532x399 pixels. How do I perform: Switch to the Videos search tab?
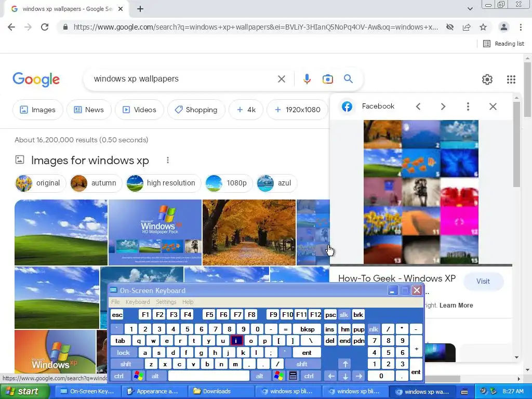pos(139,110)
